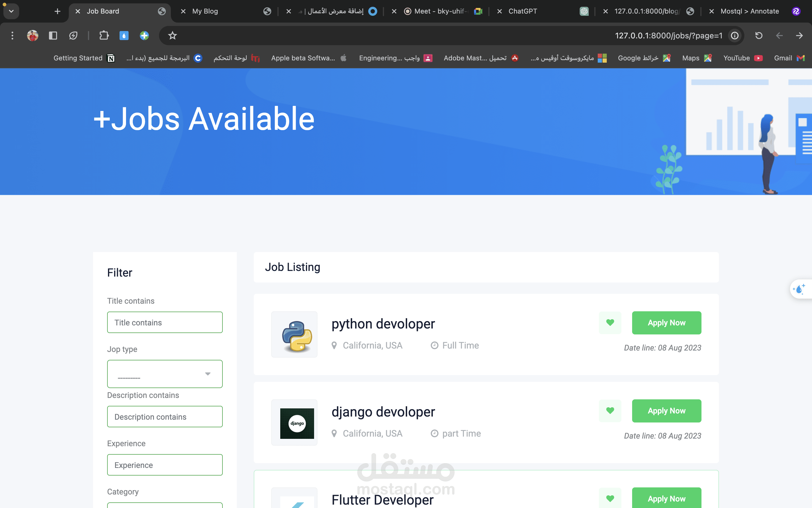Click the heart icon beside Flutter Developer
The image size is (812, 508).
click(610, 499)
